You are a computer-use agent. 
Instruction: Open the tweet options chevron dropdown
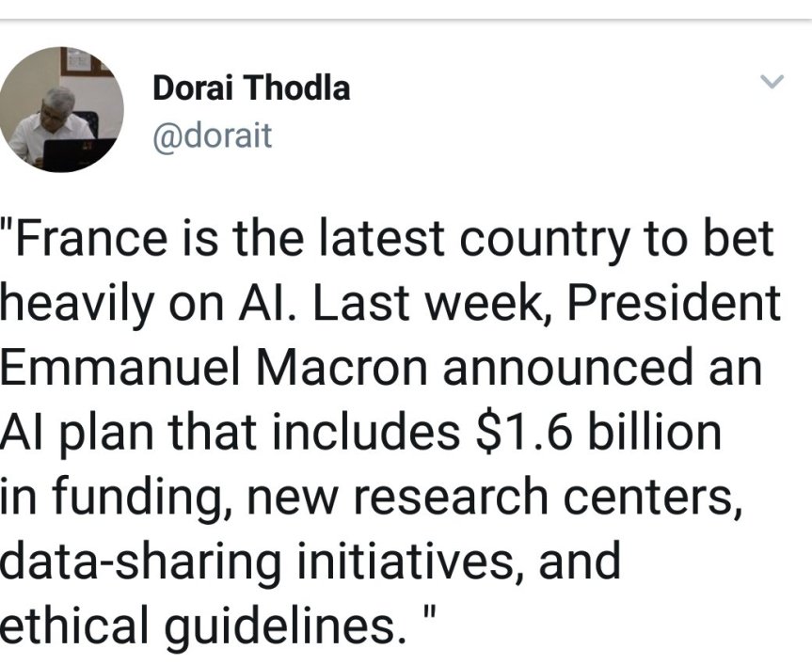point(771,83)
